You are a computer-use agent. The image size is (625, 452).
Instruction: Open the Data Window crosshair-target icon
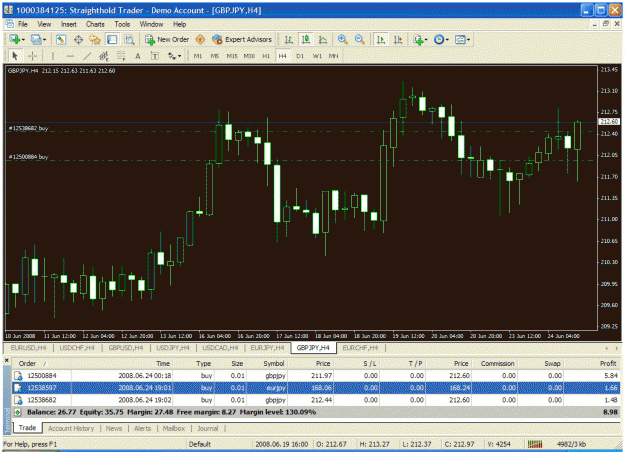click(78, 39)
